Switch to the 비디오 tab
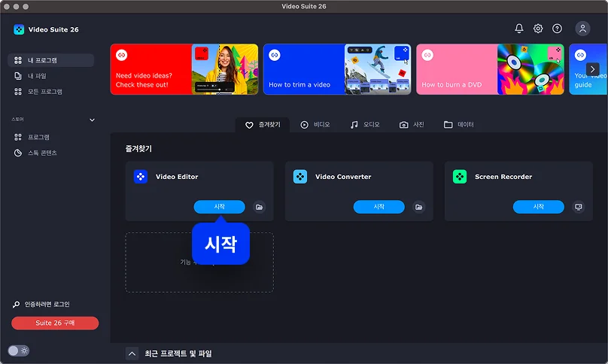 tap(315, 124)
